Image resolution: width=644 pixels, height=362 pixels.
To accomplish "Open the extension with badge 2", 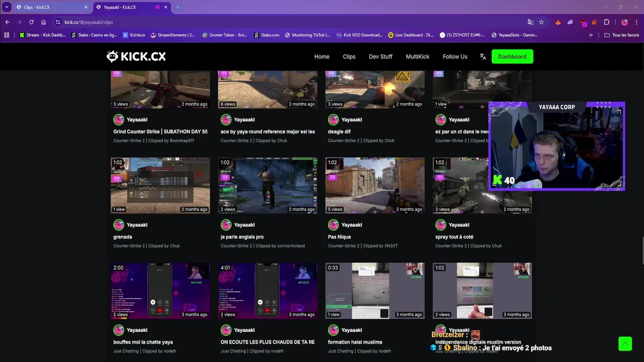I will click(583, 23).
